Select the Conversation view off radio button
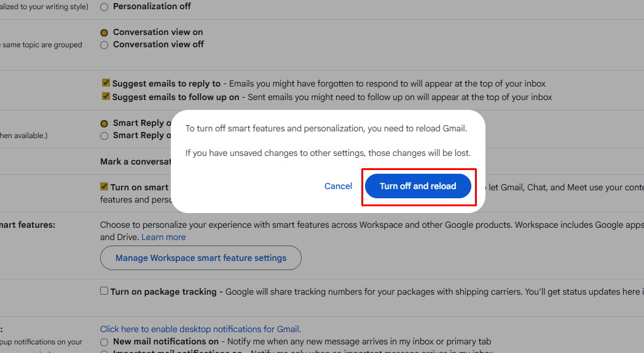 [x=104, y=45]
